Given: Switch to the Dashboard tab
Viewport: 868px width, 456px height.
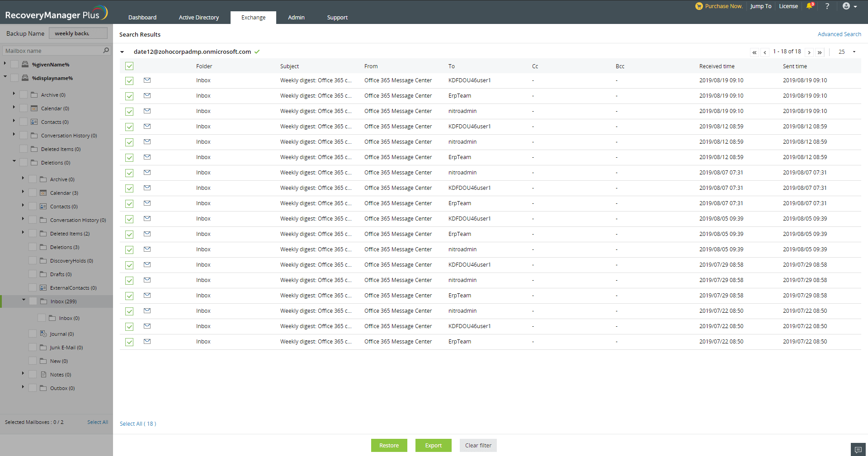Looking at the screenshot, I should (142, 18).
